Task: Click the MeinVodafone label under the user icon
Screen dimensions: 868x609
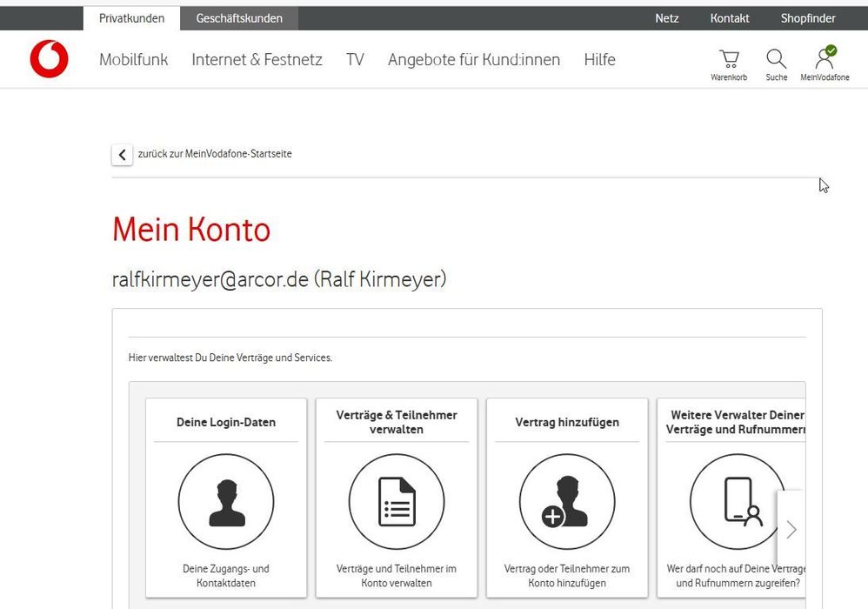Action: pyautogui.click(x=825, y=77)
